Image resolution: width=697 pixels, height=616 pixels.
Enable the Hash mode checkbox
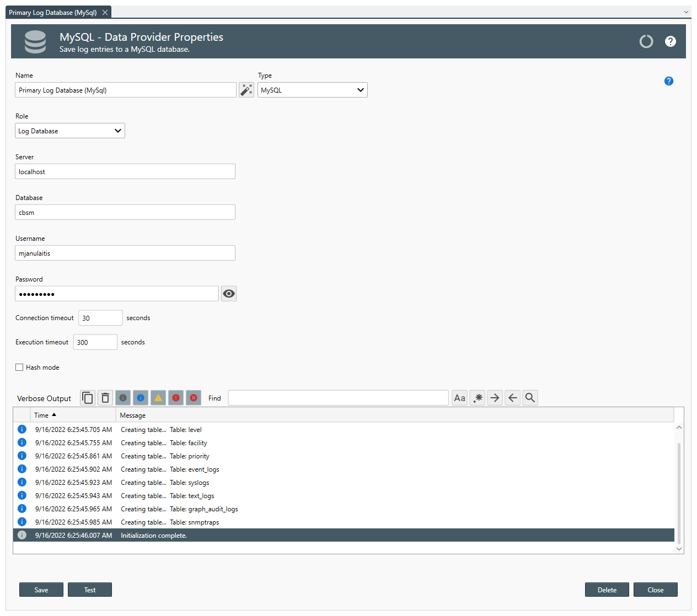[x=19, y=368]
